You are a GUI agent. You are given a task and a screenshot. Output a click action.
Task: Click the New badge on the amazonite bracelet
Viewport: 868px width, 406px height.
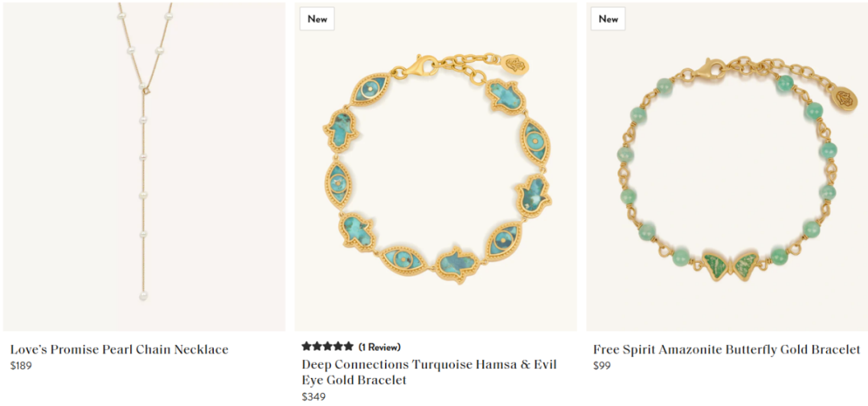coord(608,19)
